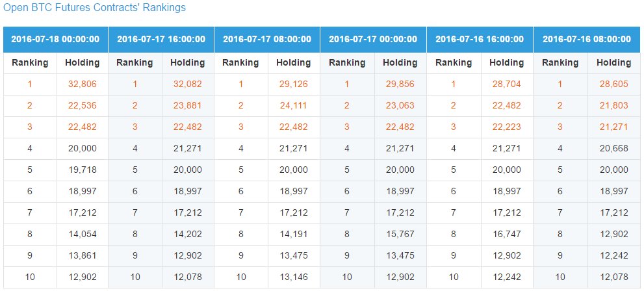
Task: Select the 2016-07-16 08:00:00 column header
Action: (x=587, y=40)
